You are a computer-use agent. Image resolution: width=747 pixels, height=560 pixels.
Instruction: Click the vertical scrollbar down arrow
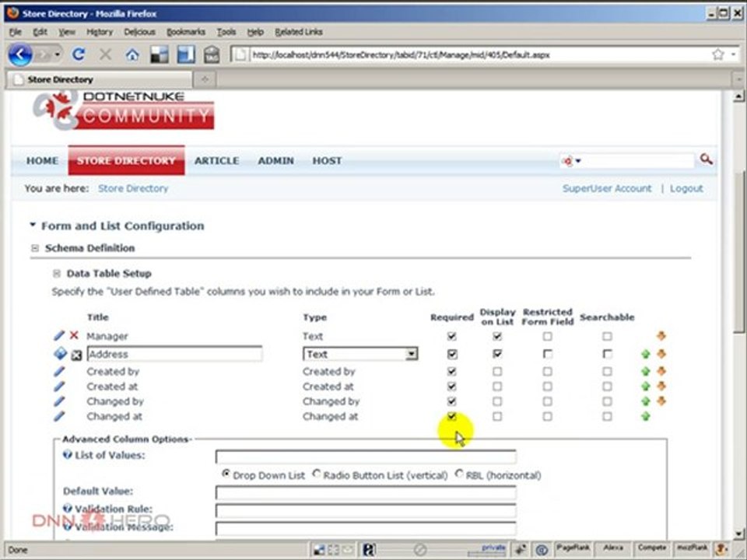[738, 534]
